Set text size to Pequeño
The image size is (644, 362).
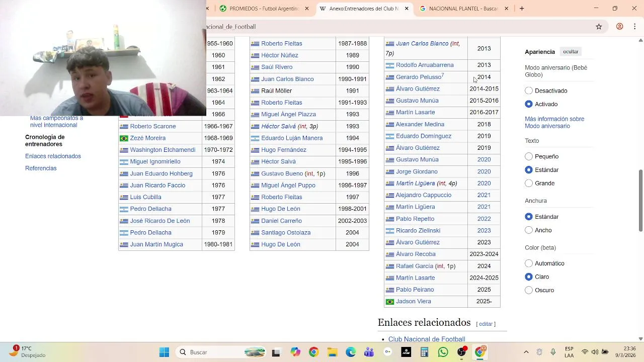click(x=529, y=156)
